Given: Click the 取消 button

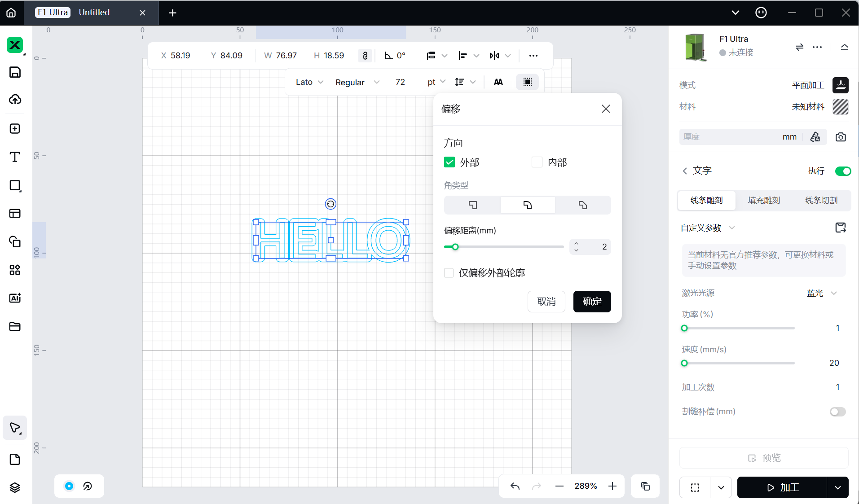Looking at the screenshot, I should (546, 302).
